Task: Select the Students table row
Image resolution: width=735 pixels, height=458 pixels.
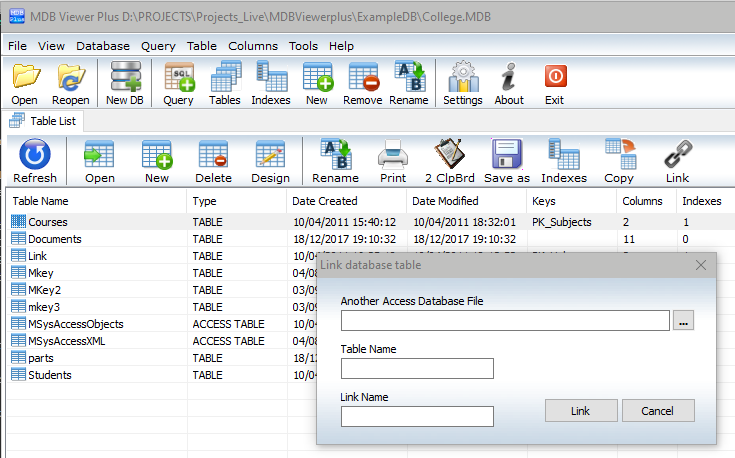Action: [x=162, y=375]
